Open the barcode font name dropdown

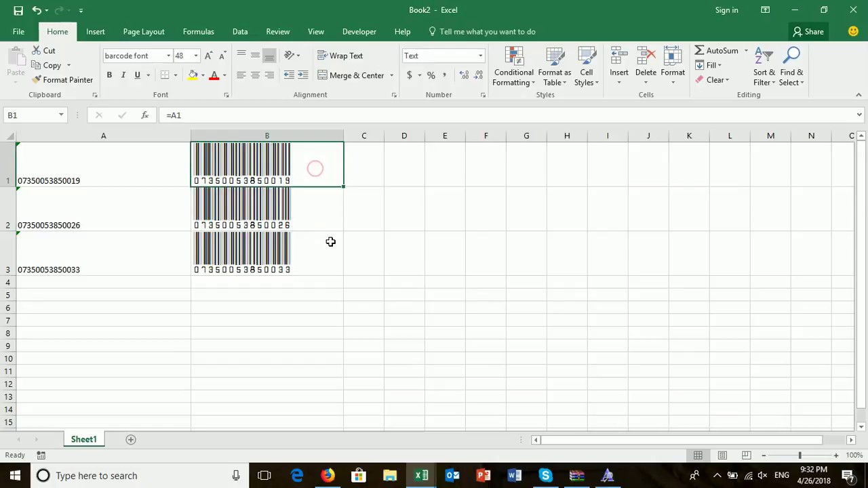click(x=168, y=56)
